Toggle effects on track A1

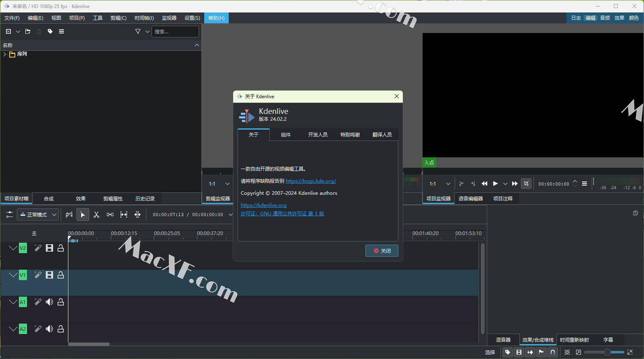(x=38, y=302)
